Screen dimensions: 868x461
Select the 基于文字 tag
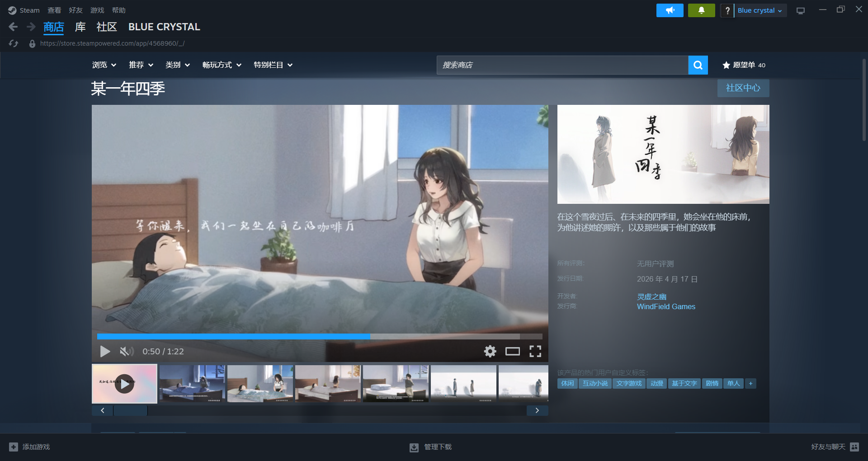[x=684, y=383]
